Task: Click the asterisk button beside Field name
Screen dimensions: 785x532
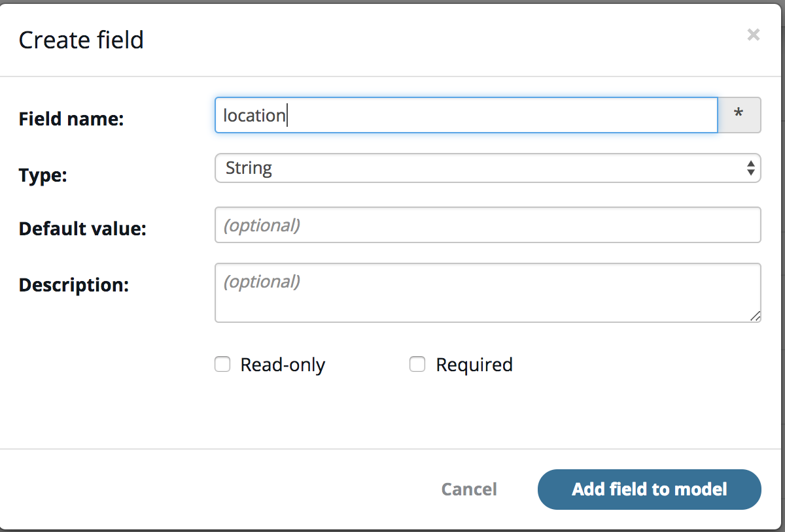Action: (739, 115)
